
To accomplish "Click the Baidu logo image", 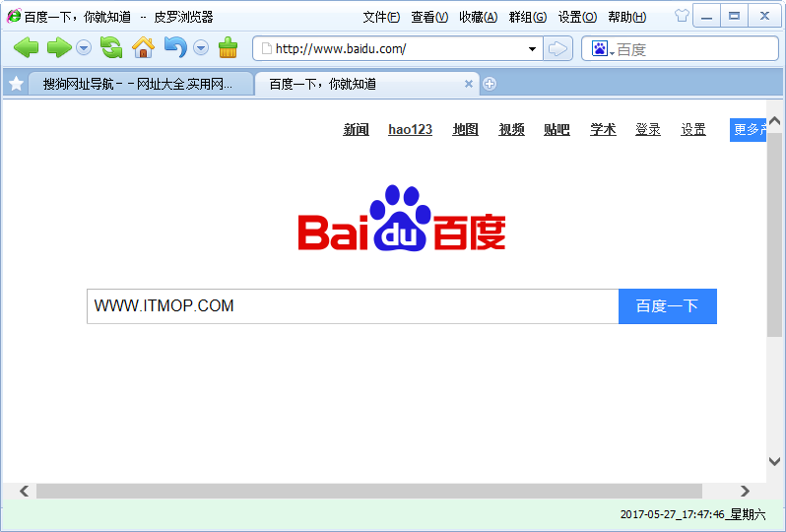I will tap(402, 218).
